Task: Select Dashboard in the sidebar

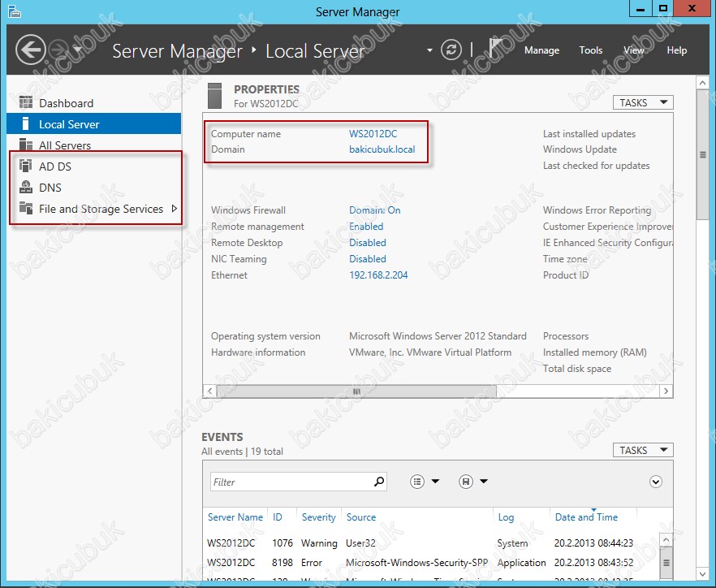Action: [x=93, y=103]
